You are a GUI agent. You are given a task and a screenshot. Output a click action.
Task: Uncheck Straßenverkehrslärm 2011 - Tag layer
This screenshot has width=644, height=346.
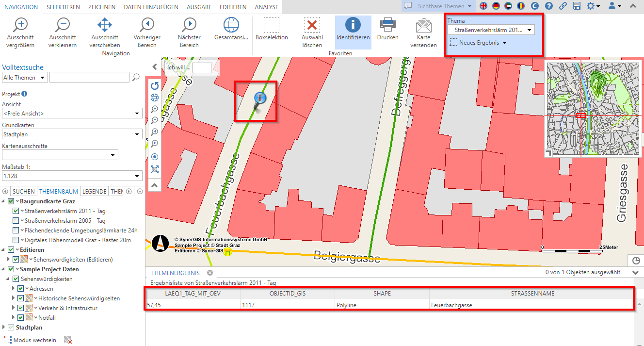coord(16,211)
